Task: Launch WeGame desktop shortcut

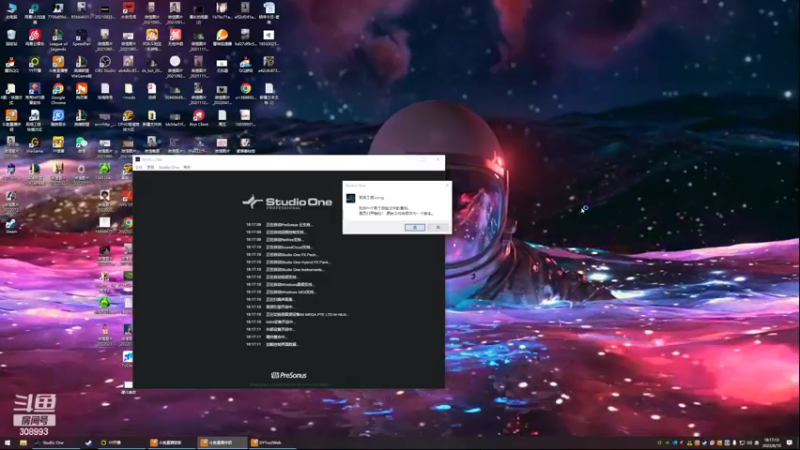Action: point(35,145)
